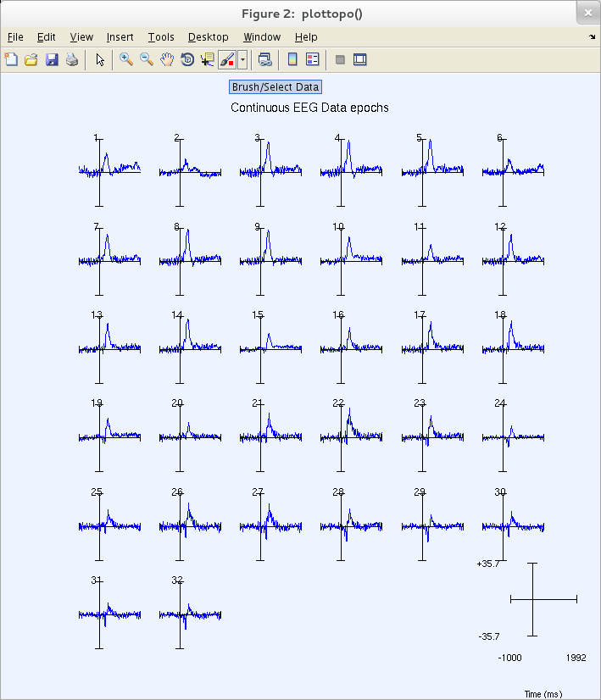
Task: Open the Insert menu
Action: [120, 36]
